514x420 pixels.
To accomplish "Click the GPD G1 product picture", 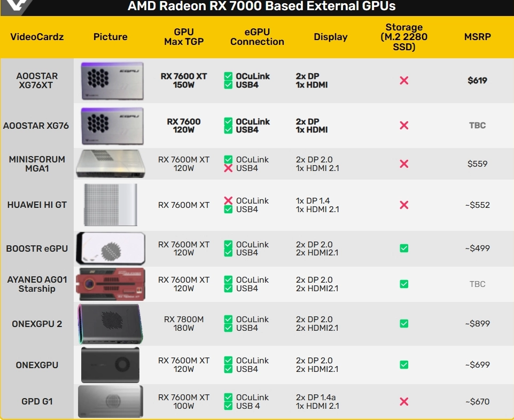I will coord(110,401).
